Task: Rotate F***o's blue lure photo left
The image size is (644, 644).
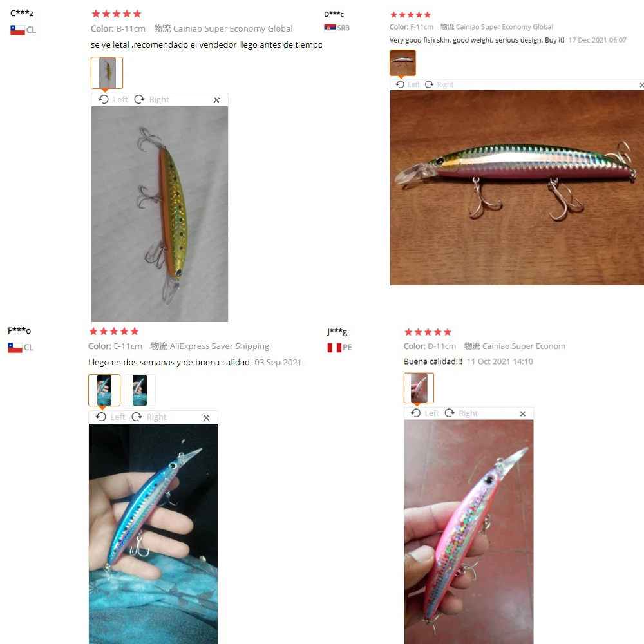Action: [111, 417]
